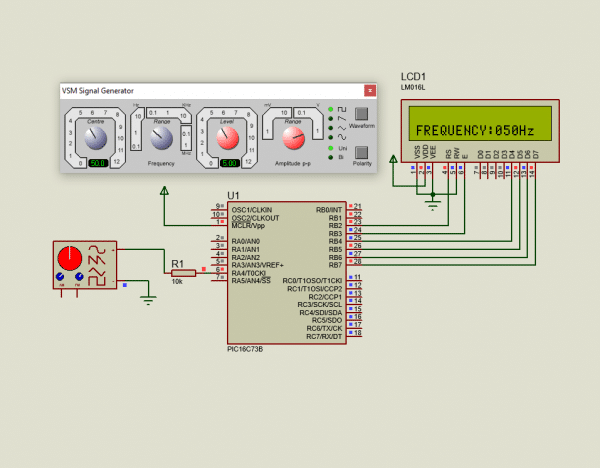
Task: Select the signal generator instrument red knob
Action: tap(70, 258)
